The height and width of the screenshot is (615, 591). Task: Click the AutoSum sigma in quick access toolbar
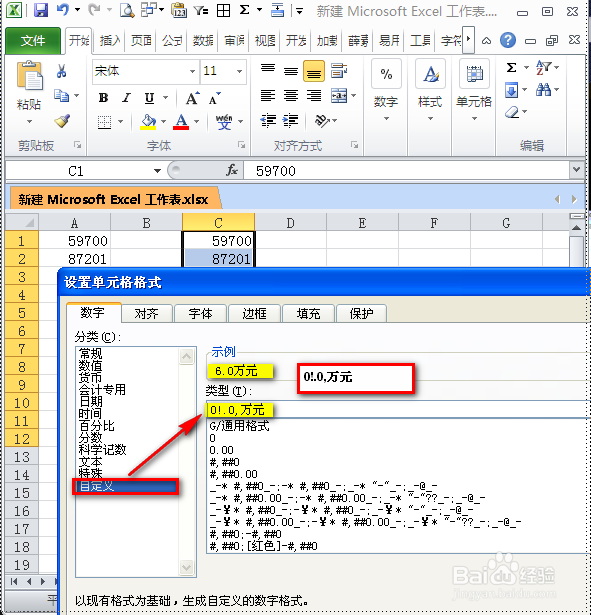pyautogui.click(x=244, y=10)
